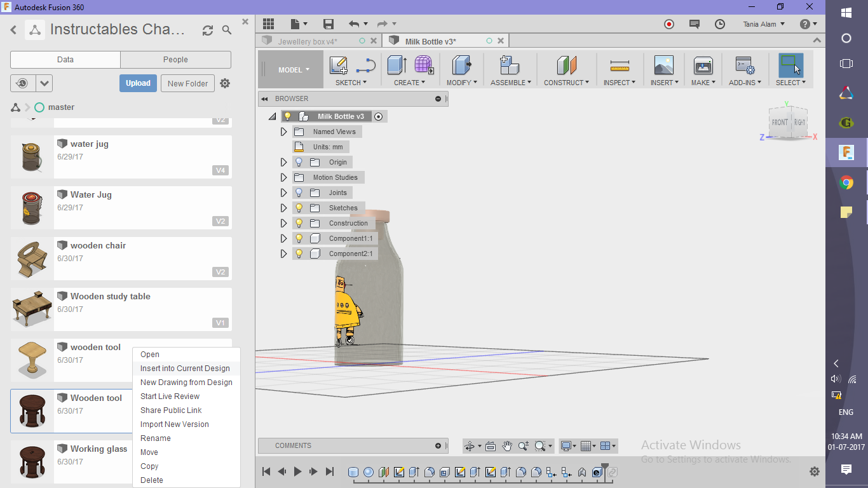Click the Look At navigation icon

490,446
